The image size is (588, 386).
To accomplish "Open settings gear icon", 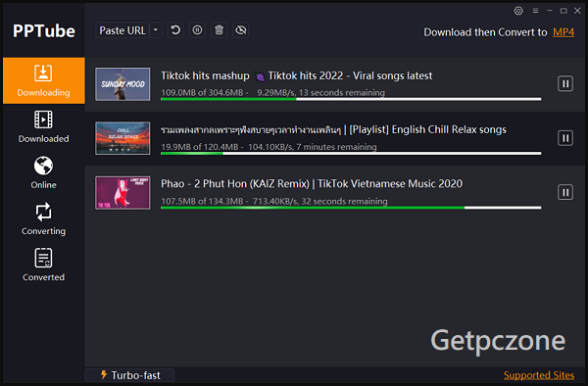I will coord(518,11).
